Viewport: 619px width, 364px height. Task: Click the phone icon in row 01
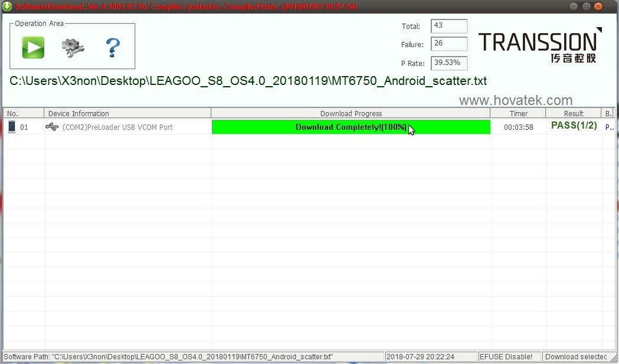click(x=12, y=127)
